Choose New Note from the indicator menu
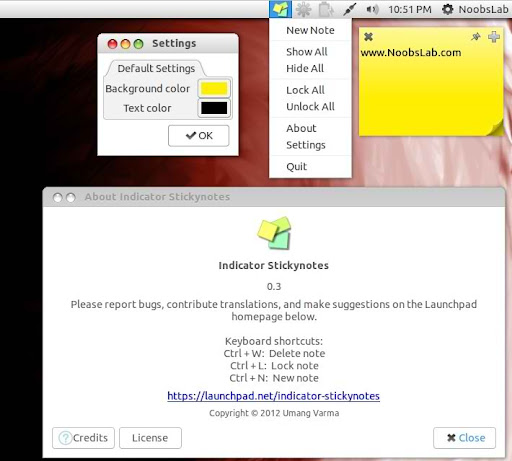The width and height of the screenshot is (512, 461). (x=310, y=30)
